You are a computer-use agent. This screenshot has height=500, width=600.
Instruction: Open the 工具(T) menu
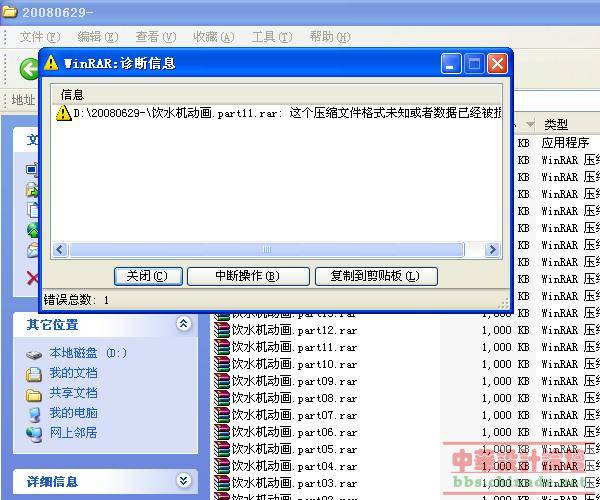click(x=272, y=37)
